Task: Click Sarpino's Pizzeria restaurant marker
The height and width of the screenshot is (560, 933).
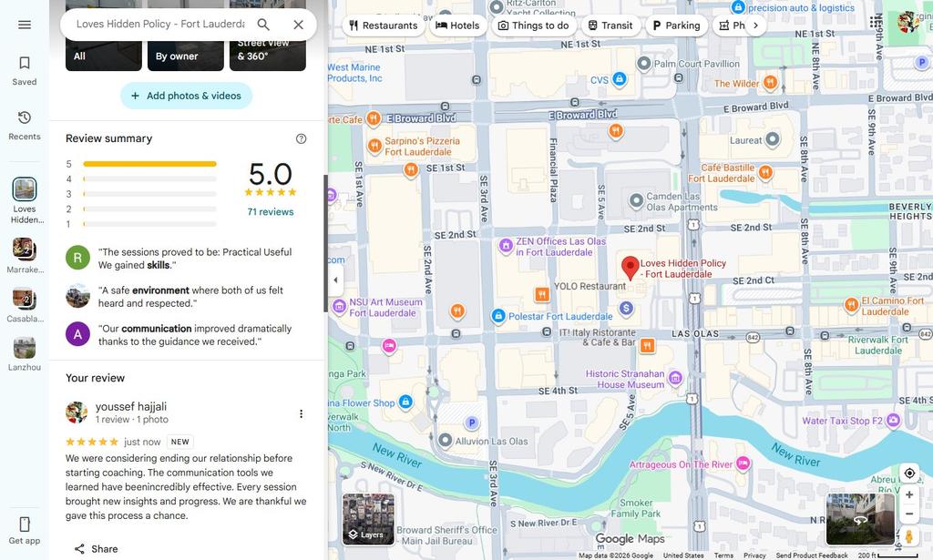Action: pyautogui.click(x=374, y=146)
